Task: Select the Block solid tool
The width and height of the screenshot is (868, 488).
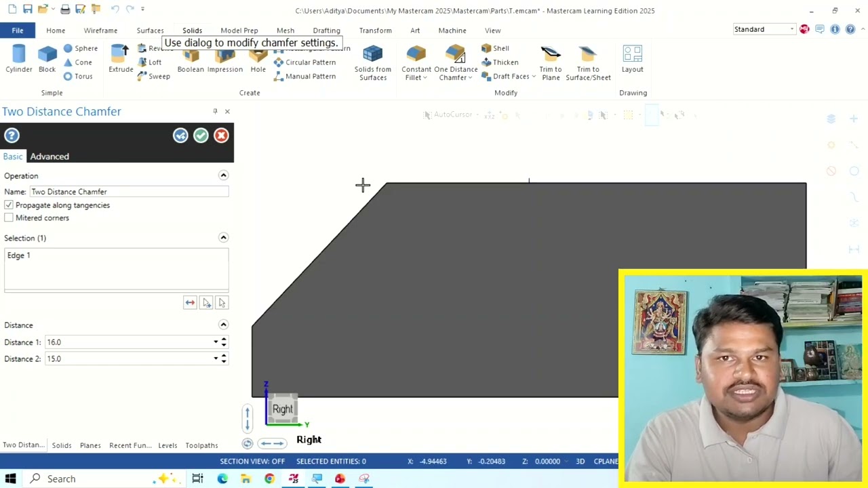Action: pyautogui.click(x=47, y=59)
